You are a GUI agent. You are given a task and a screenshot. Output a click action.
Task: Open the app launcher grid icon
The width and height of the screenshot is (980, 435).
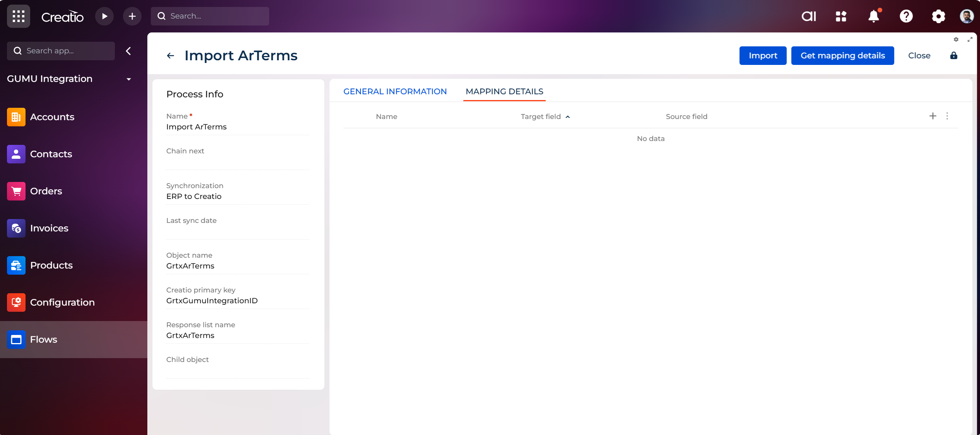[x=18, y=16]
